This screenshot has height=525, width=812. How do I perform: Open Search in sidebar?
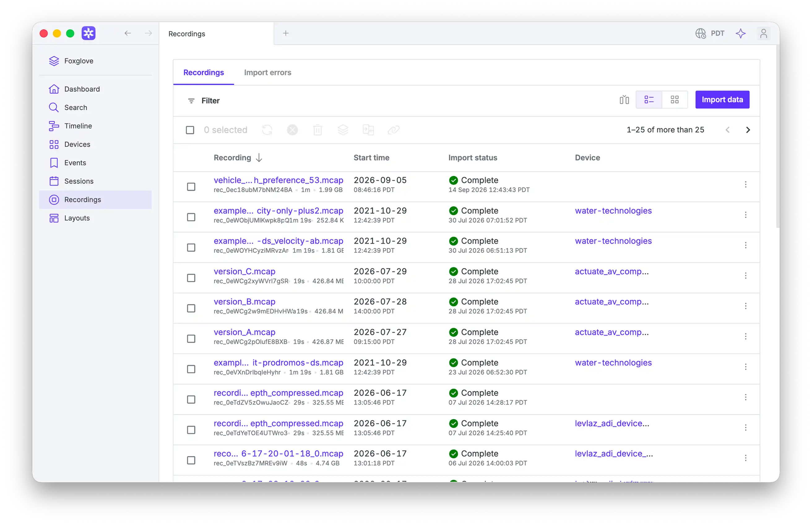click(x=95, y=107)
